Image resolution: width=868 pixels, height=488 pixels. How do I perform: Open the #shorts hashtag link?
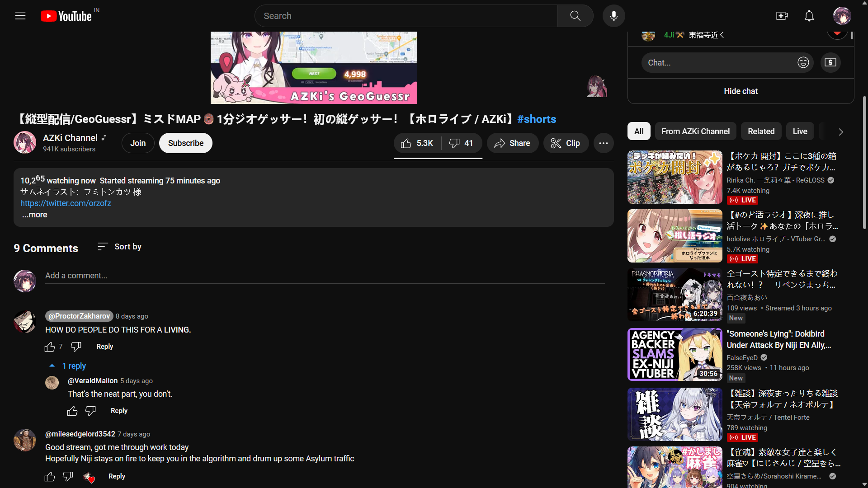coord(537,119)
